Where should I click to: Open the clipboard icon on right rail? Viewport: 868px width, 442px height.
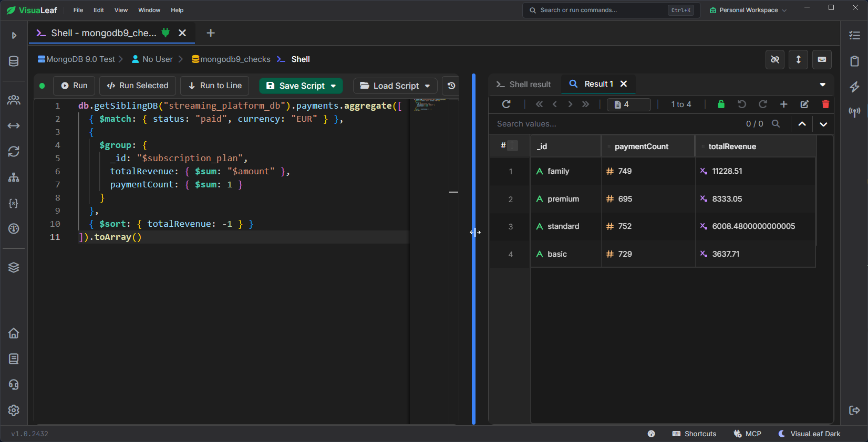pos(854,61)
